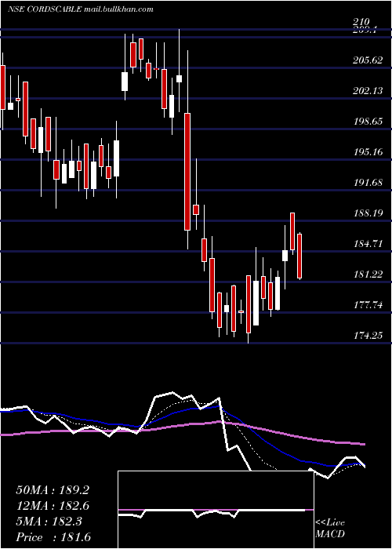Image resolution: width=392 pixels, height=549 pixels.
Task: Select the 198.65 price level label
Action: 368,121
